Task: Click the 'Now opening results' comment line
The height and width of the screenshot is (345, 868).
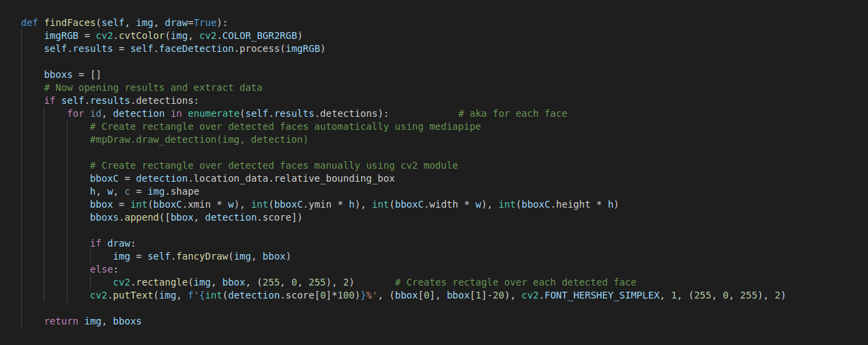Action: (153, 87)
